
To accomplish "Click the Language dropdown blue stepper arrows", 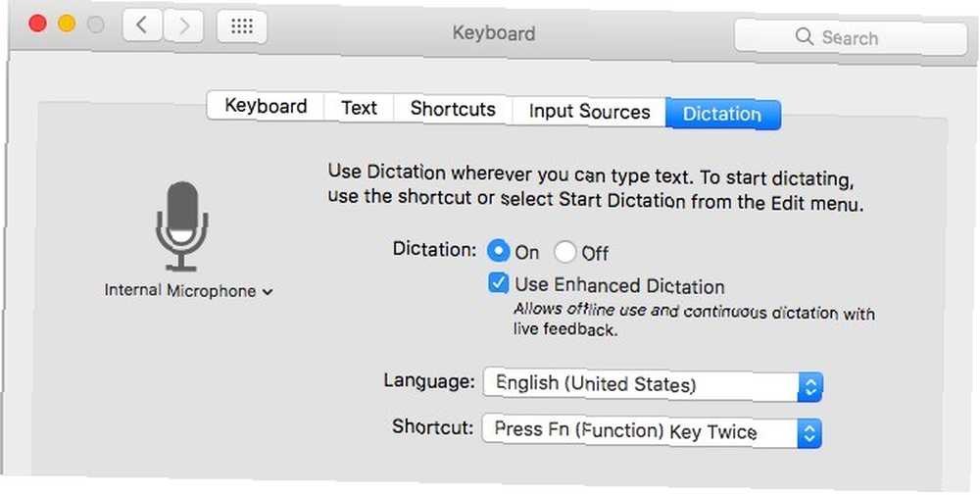I will coord(810,387).
